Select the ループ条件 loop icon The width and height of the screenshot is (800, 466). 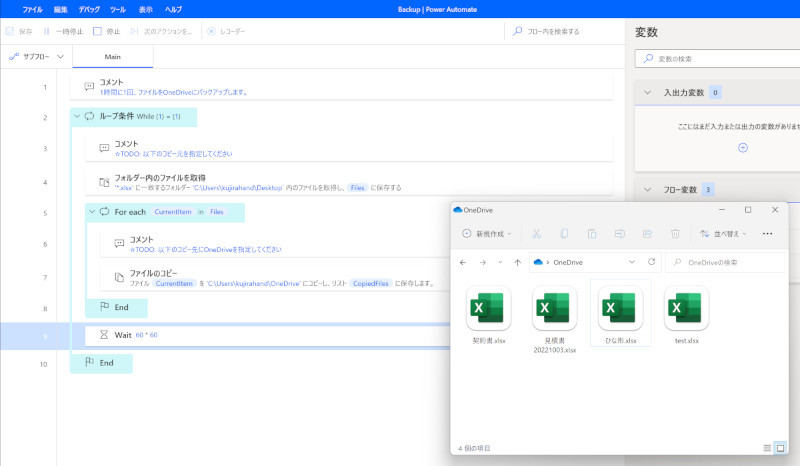click(89, 116)
